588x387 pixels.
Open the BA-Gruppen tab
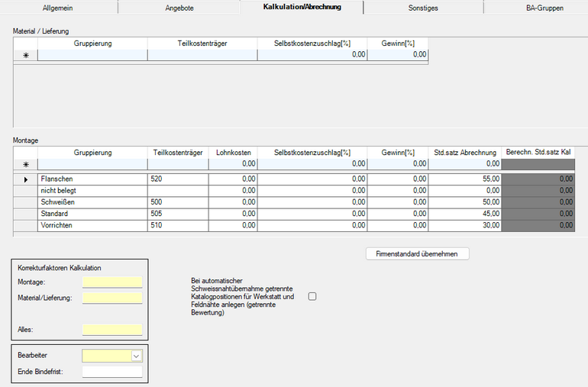pyautogui.click(x=544, y=8)
